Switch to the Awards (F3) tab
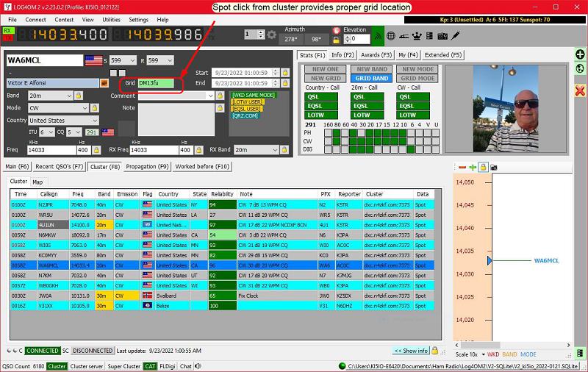Image resolution: width=588 pixels, height=372 pixels. coord(376,55)
